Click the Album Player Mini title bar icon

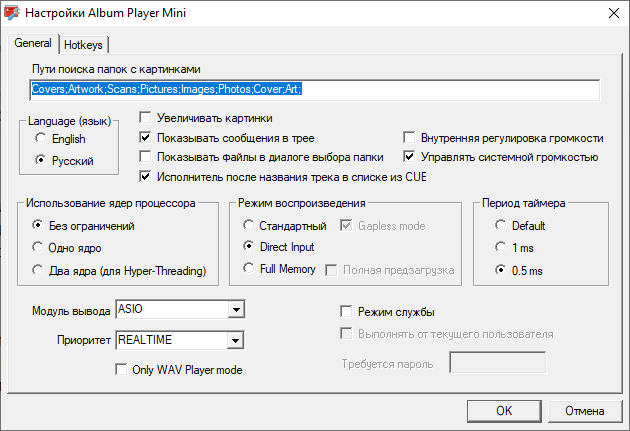pyautogui.click(x=12, y=12)
